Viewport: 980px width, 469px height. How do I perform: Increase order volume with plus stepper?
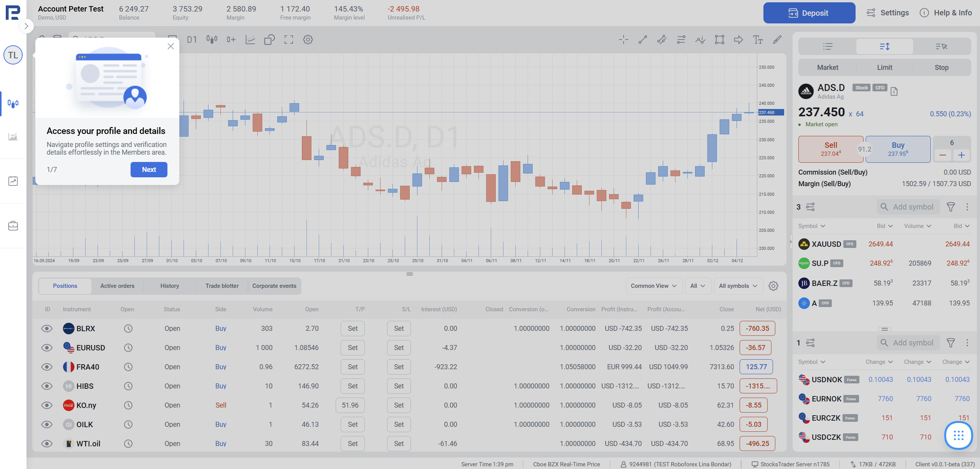tap(961, 155)
